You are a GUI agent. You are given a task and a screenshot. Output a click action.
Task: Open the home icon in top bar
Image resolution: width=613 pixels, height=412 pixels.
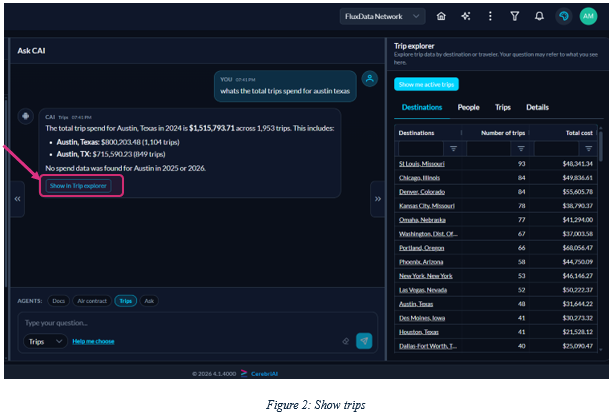coord(441,16)
